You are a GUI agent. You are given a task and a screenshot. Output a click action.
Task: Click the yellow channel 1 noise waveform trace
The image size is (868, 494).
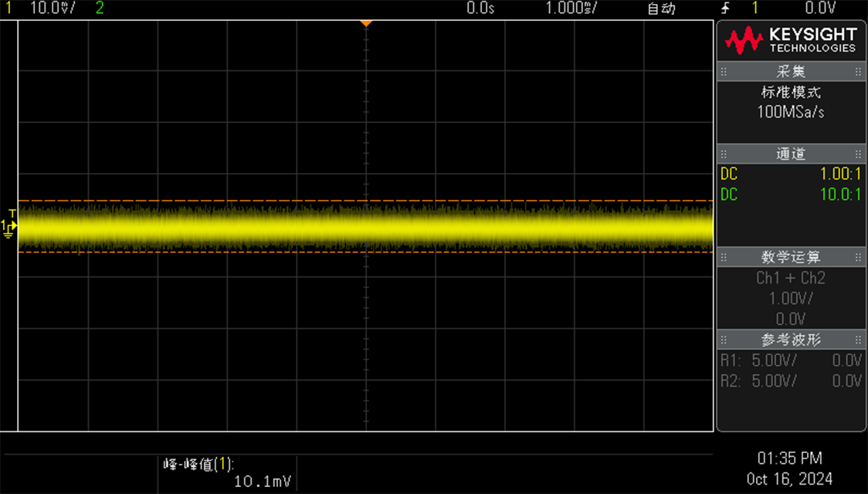366,227
